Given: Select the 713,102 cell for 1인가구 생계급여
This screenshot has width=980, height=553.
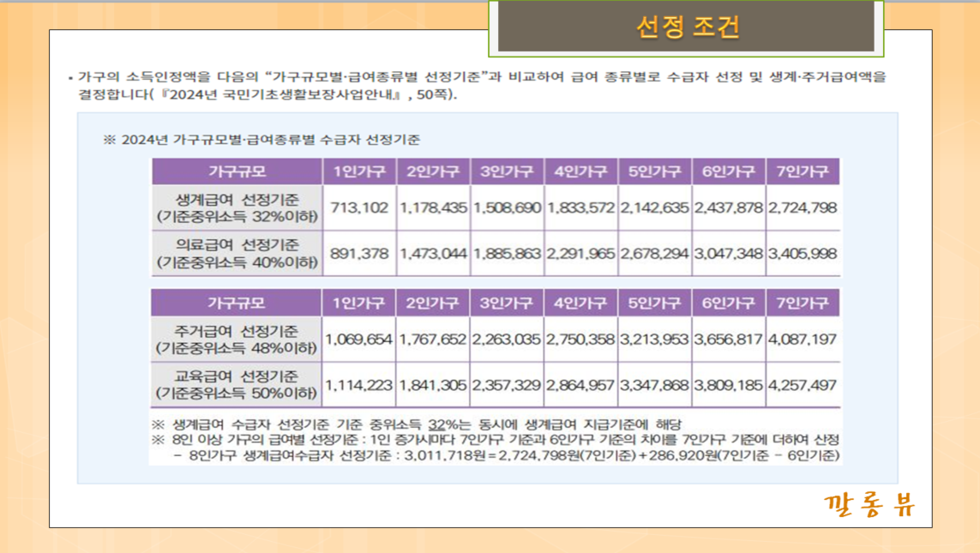Looking at the screenshot, I should point(359,207).
